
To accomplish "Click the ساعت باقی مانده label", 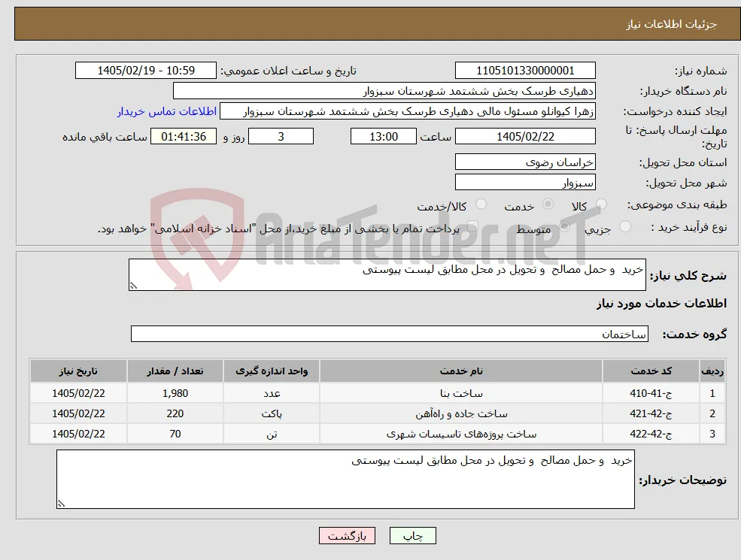I will point(105,137).
